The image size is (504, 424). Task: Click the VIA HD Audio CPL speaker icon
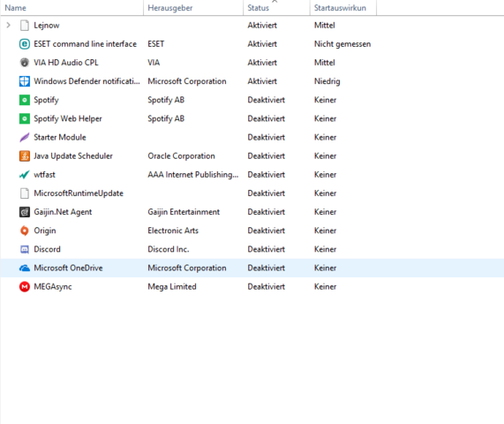click(25, 63)
